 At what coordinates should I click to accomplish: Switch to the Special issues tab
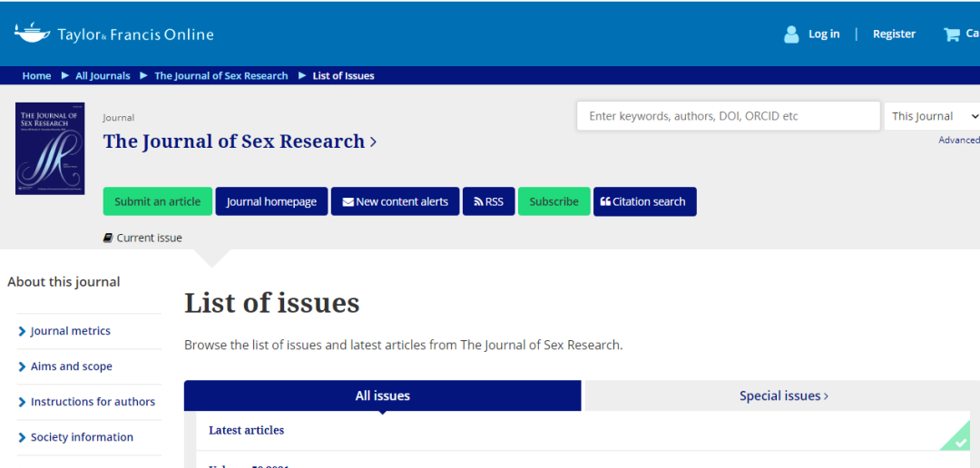point(783,395)
